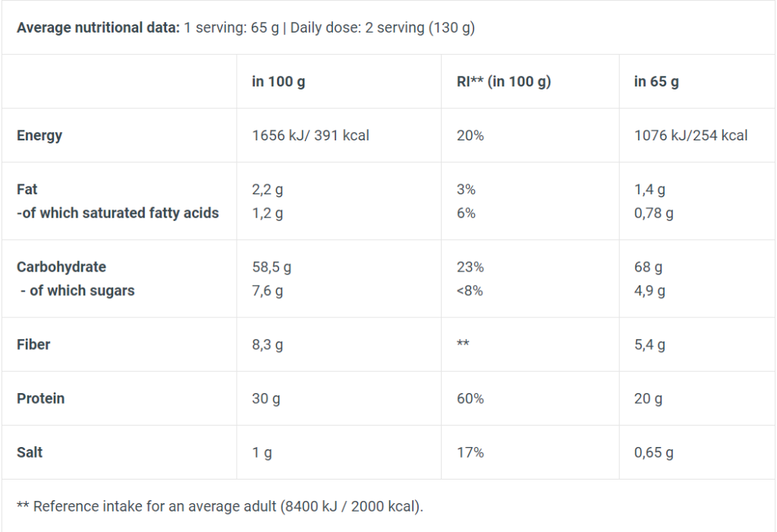Click the '<8%' sugars reference intake
Image resolution: width=777 pixels, height=532 pixels.
click(x=469, y=291)
